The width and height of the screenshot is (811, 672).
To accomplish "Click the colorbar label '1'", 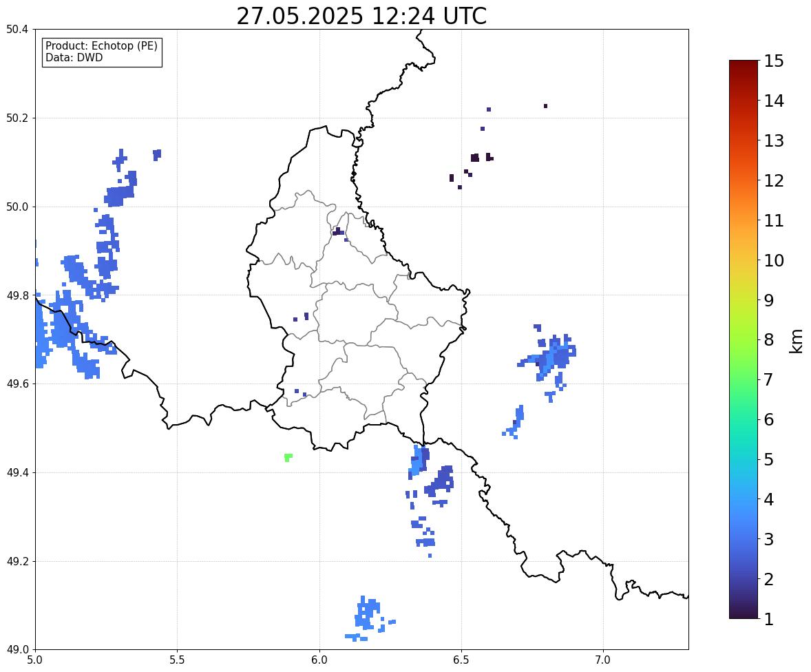I will pyautogui.click(x=769, y=619).
